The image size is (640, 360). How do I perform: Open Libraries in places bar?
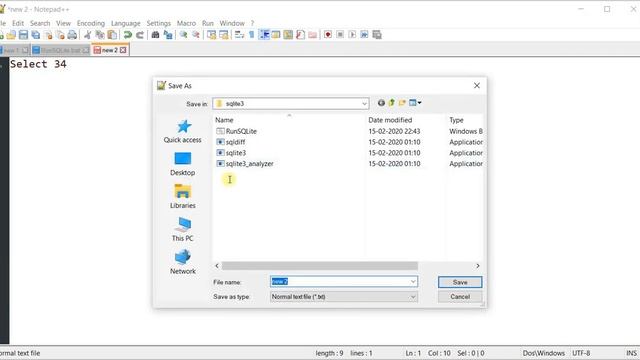click(x=182, y=197)
